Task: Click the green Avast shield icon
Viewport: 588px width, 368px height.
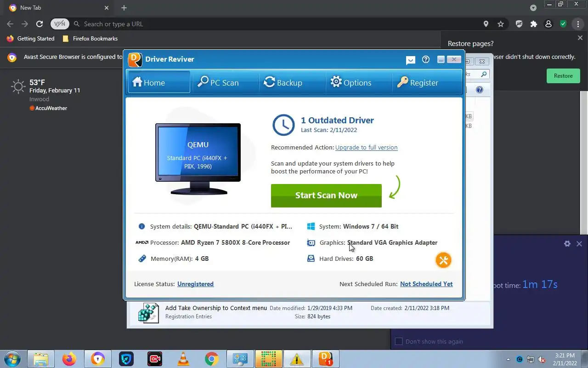Action: pyautogui.click(x=563, y=24)
